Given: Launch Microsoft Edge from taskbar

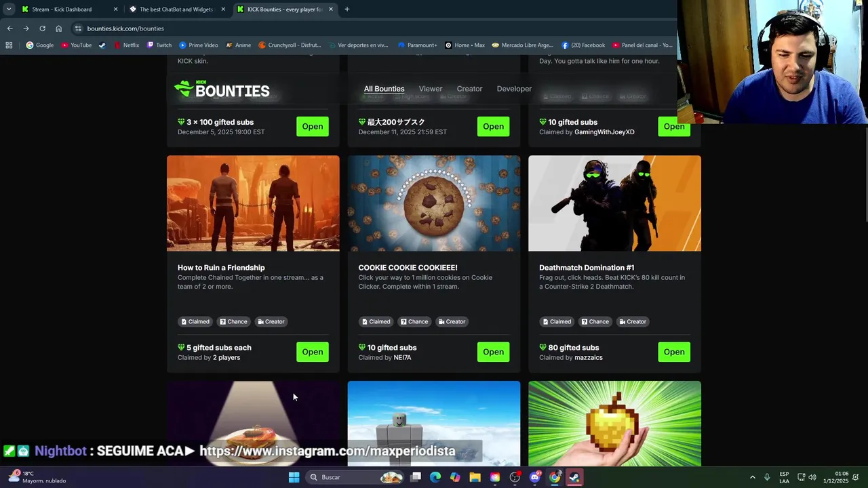Looking at the screenshot, I should point(435,477).
